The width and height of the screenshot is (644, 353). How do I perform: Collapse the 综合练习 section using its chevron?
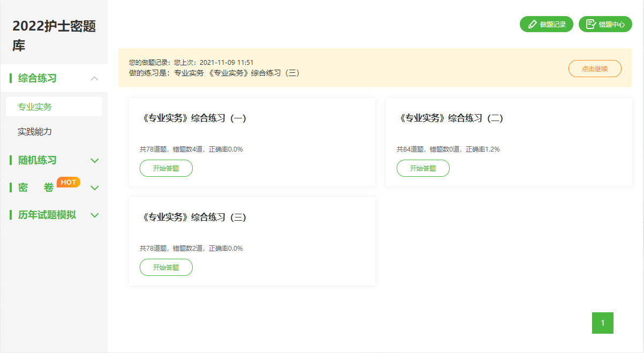95,78
